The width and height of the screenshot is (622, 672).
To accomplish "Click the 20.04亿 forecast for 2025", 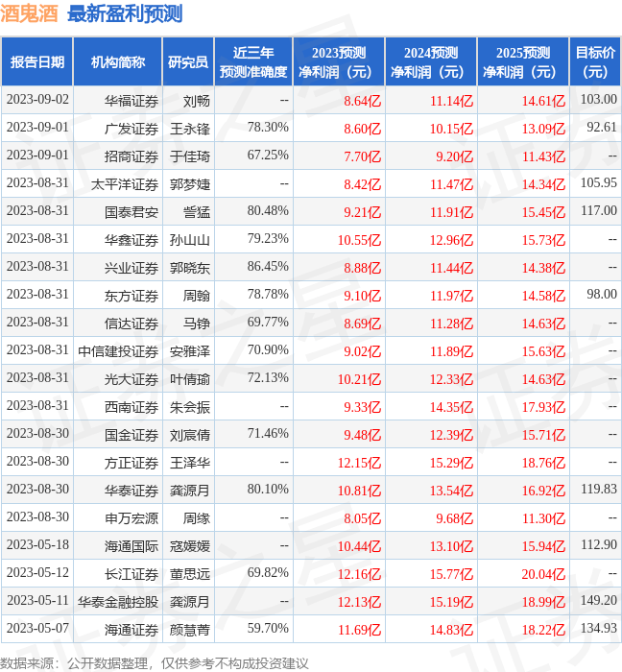I will [x=543, y=573].
